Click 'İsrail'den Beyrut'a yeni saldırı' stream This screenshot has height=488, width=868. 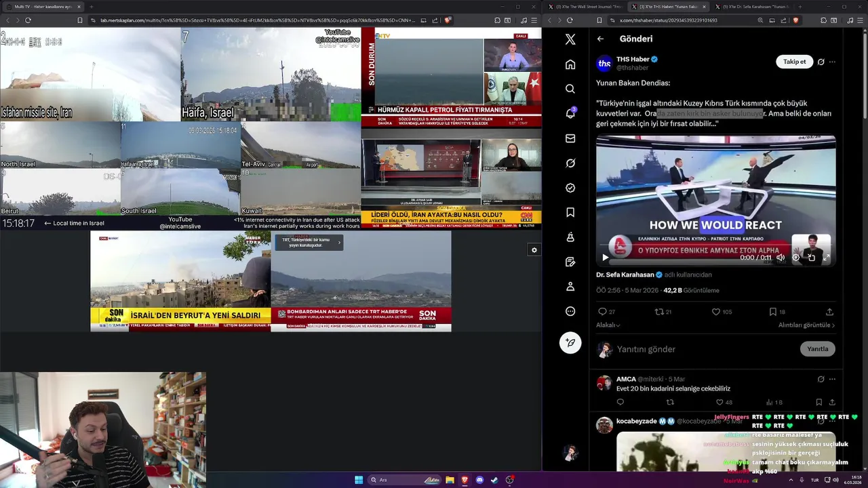tap(180, 281)
